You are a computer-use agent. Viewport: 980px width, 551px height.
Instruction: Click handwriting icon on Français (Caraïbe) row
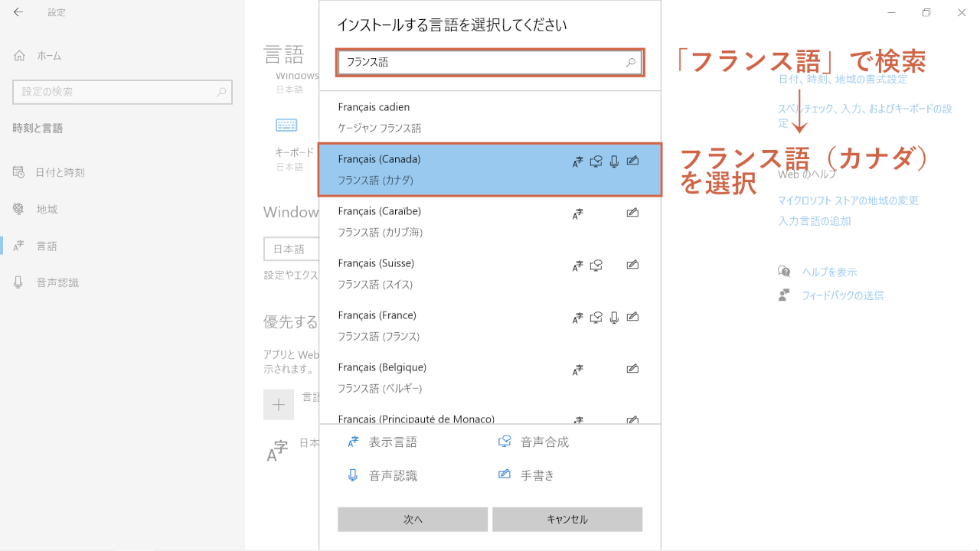(x=632, y=213)
